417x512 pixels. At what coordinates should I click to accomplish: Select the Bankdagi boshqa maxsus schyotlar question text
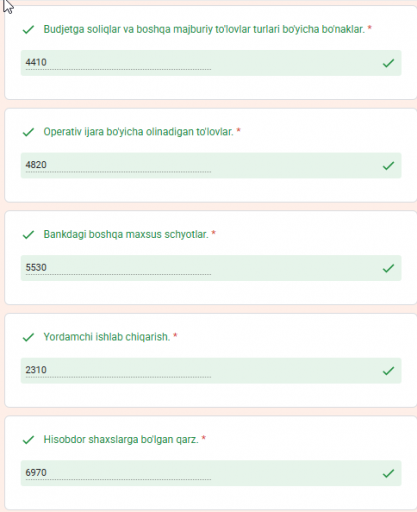coord(126,234)
